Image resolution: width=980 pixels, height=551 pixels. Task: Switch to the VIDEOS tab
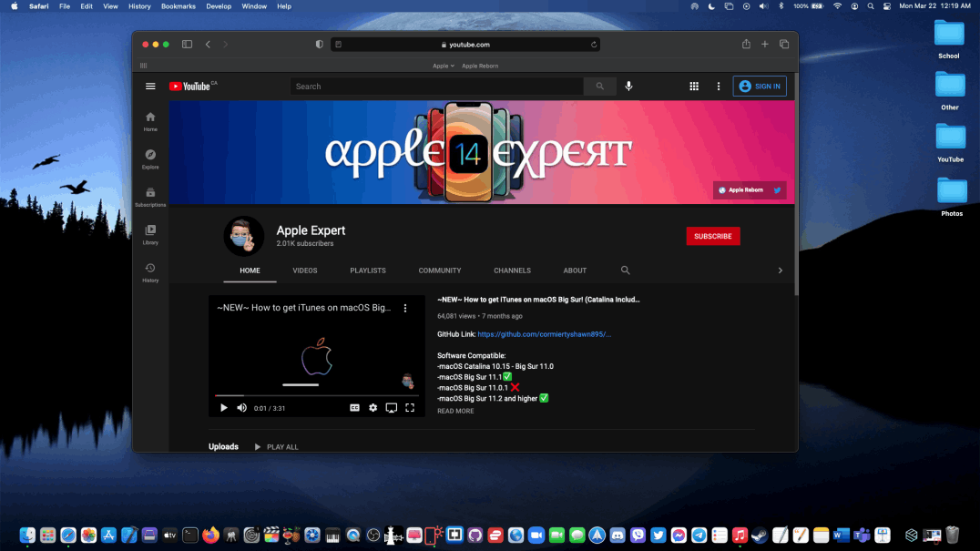tap(305, 270)
